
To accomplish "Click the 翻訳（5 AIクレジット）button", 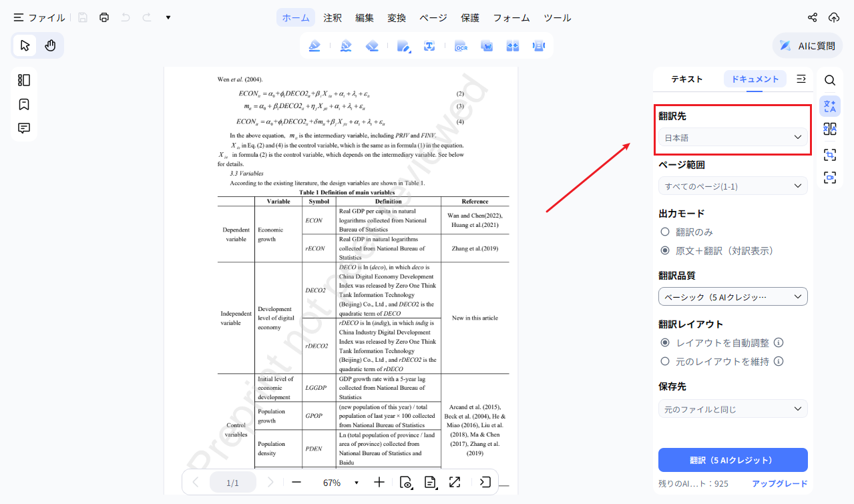I will point(732,461).
